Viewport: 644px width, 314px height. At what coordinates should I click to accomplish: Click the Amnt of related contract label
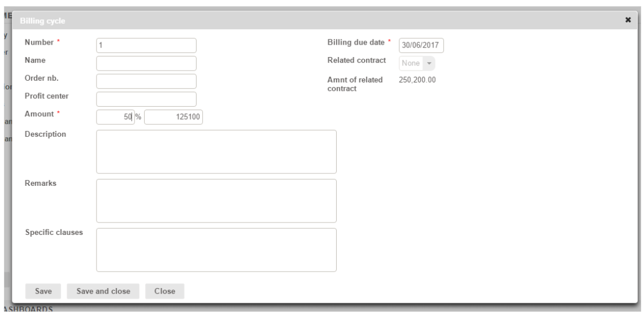355,84
